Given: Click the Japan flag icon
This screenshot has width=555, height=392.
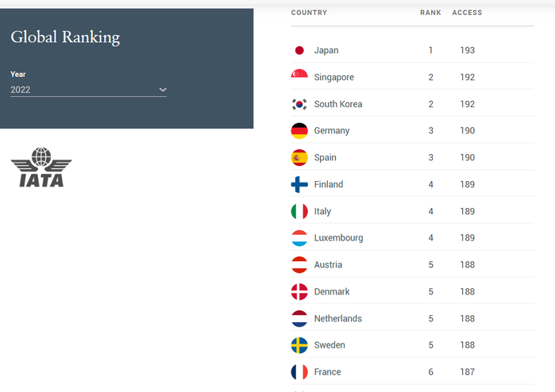Looking at the screenshot, I should 299,50.
